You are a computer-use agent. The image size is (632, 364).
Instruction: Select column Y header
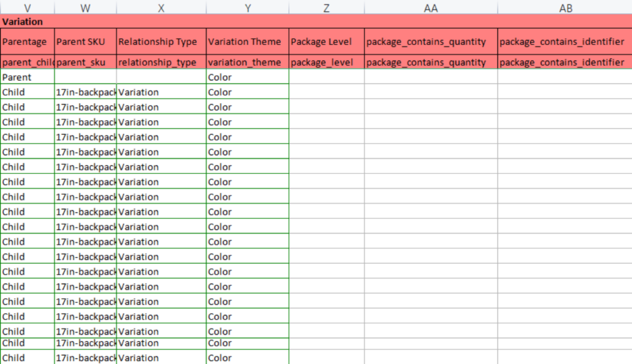[247, 7]
